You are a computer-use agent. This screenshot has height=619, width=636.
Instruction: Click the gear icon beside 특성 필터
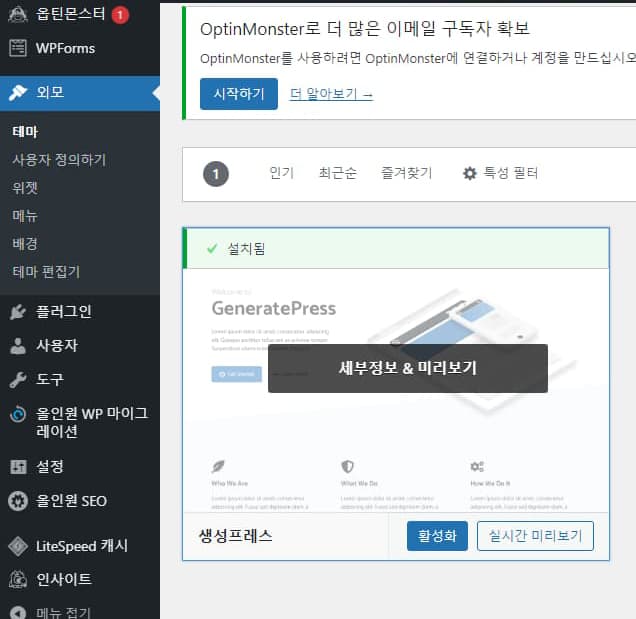(x=470, y=173)
